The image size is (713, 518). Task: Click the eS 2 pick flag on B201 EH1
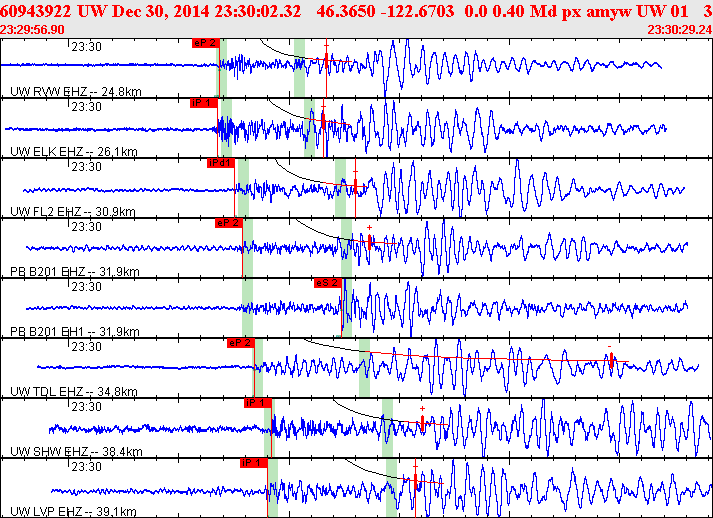coord(327,283)
